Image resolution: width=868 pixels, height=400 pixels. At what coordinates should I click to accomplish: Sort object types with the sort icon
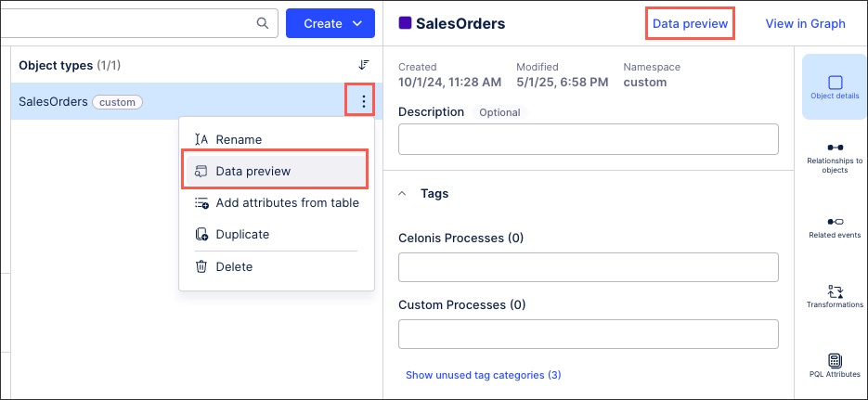tap(363, 65)
